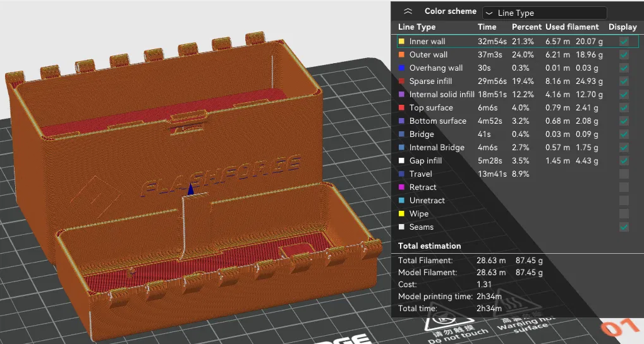Image resolution: width=644 pixels, height=344 pixels.
Task: Click the Outer wall time 37m3s
Action: tap(490, 54)
